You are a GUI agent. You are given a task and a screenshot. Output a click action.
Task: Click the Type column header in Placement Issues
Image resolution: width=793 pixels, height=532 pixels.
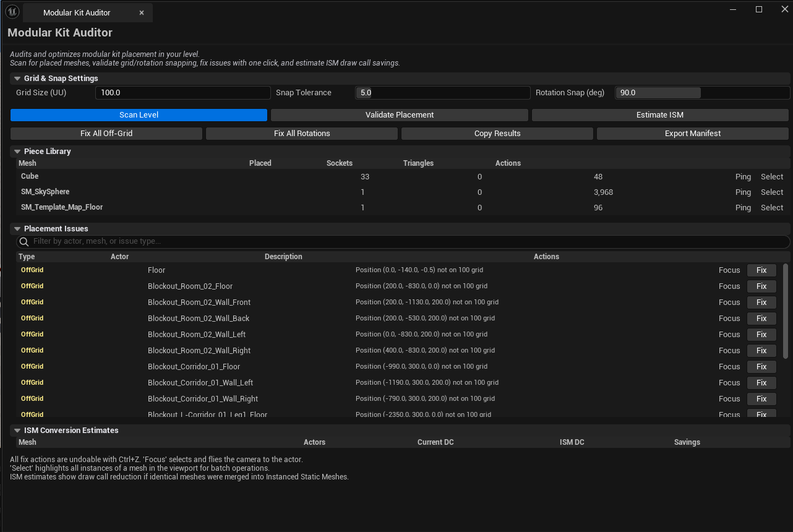(27, 257)
